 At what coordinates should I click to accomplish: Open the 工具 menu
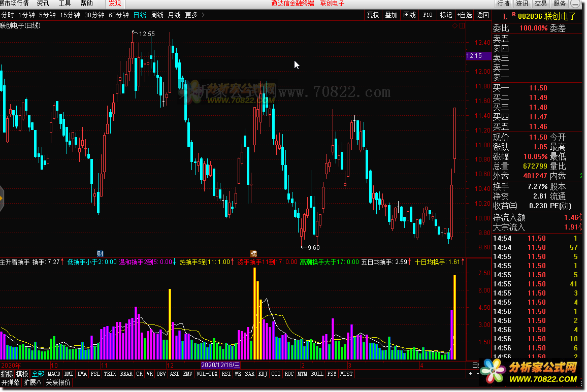(x=65, y=4)
